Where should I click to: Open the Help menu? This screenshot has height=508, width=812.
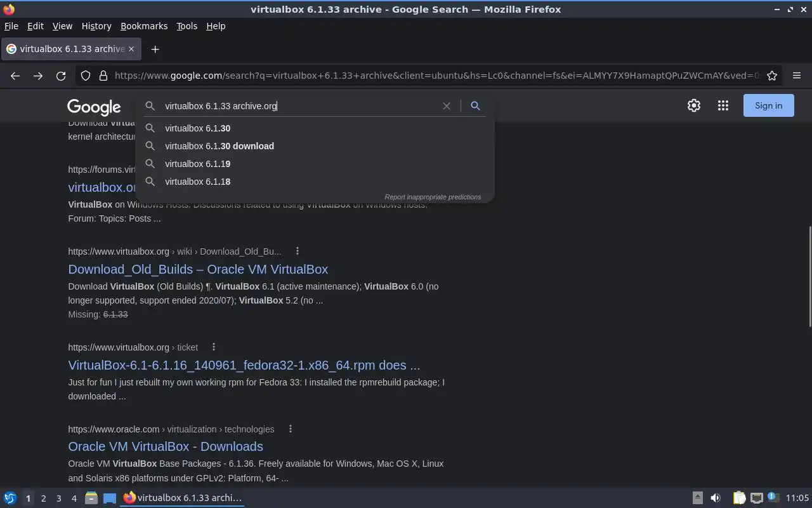216,26
